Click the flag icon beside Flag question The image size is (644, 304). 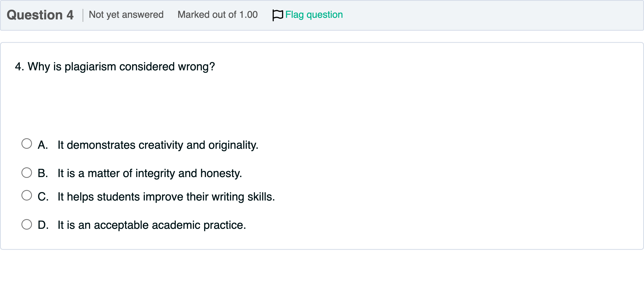[x=278, y=15]
